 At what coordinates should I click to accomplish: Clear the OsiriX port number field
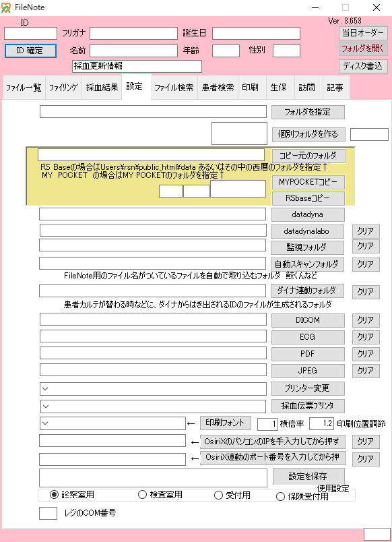click(x=366, y=459)
